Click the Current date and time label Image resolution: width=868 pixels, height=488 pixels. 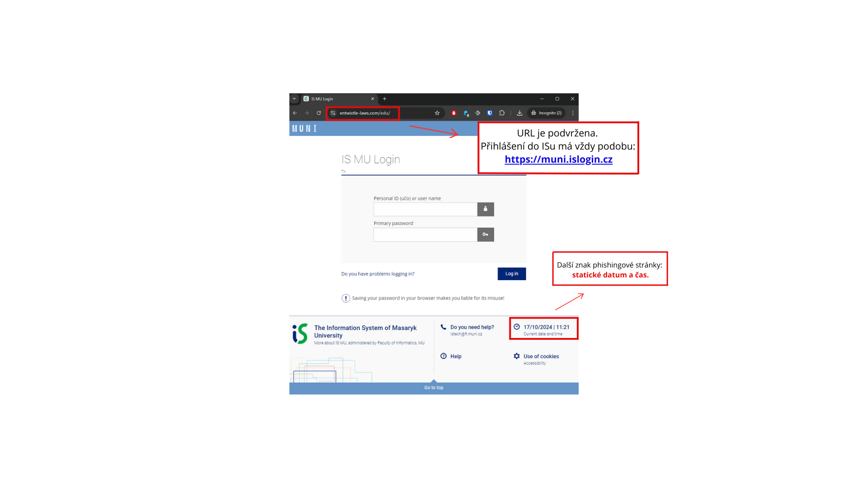coord(543,334)
